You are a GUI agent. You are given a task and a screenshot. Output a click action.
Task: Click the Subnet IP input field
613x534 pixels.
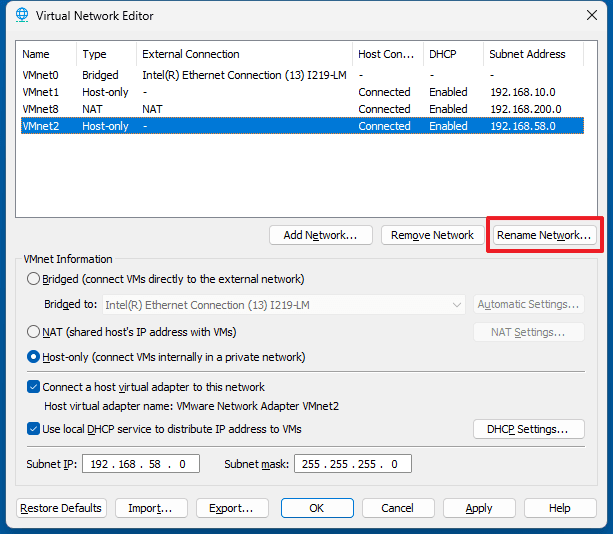pyautogui.click(x=142, y=464)
